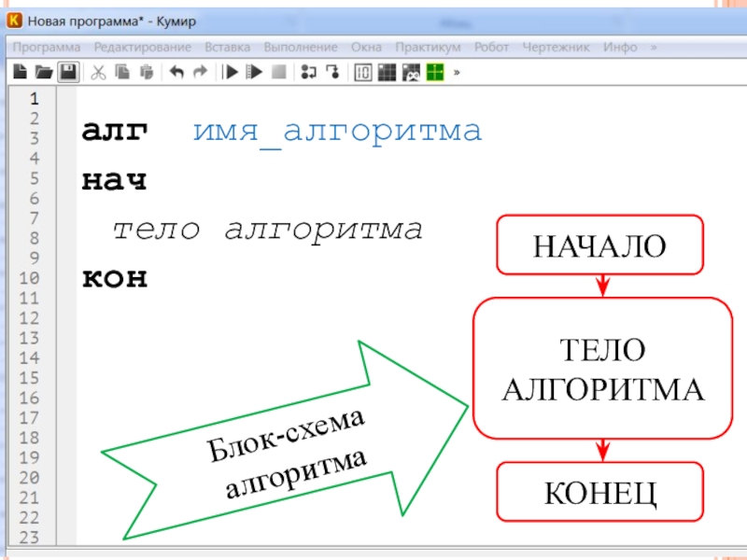Open the Робот menu
Screen dimensions: 747x560
pyautogui.click(x=491, y=48)
